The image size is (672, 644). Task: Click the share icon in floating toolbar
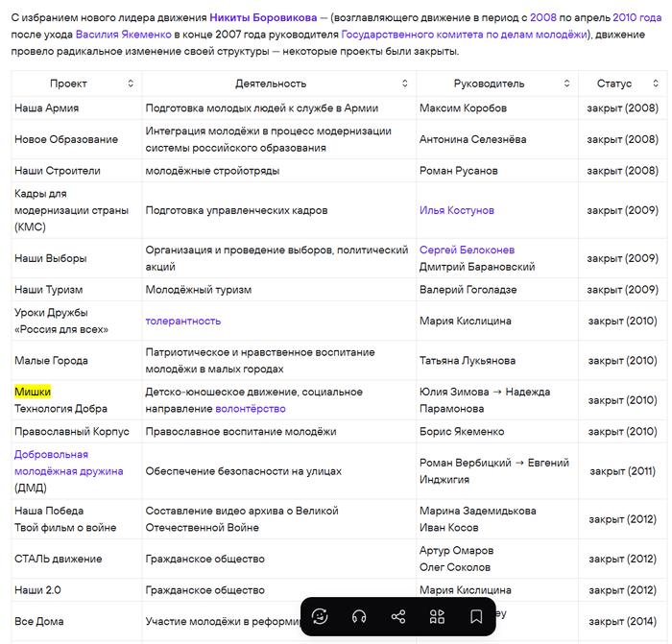coord(398,616)
